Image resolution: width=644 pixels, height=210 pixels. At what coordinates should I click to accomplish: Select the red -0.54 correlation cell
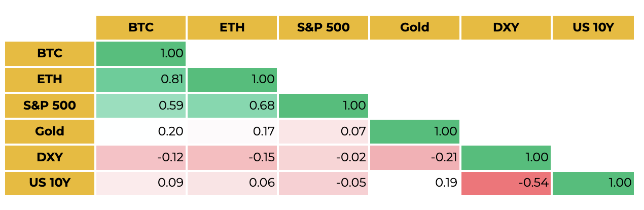(x=506, y=183)
